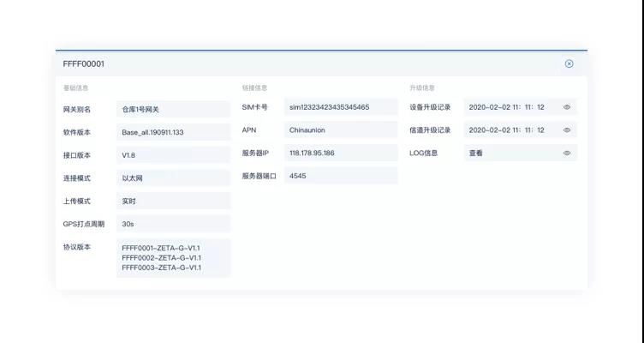Screen dimensions: 644x343
Task: Click the 网关别名 field 仓库1号网关
Action: coord(173,110)
